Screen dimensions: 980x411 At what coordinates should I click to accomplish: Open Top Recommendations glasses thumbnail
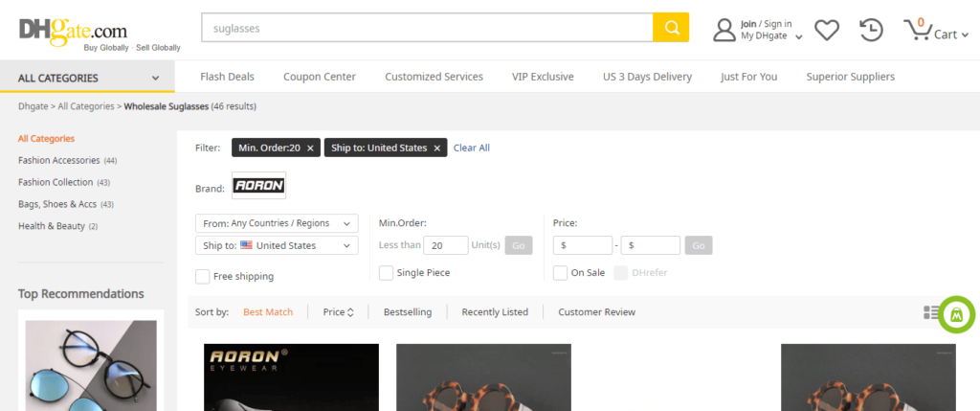point(91,365)
